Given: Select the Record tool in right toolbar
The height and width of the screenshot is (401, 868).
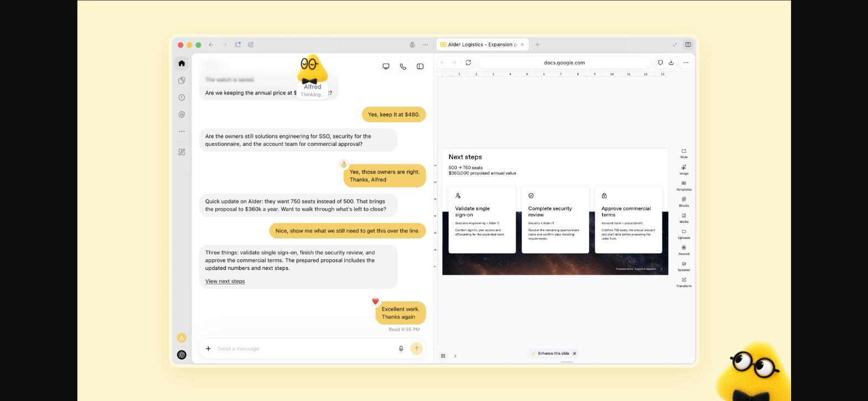Looking at the screenshot, I should click(x=684, y=250).
